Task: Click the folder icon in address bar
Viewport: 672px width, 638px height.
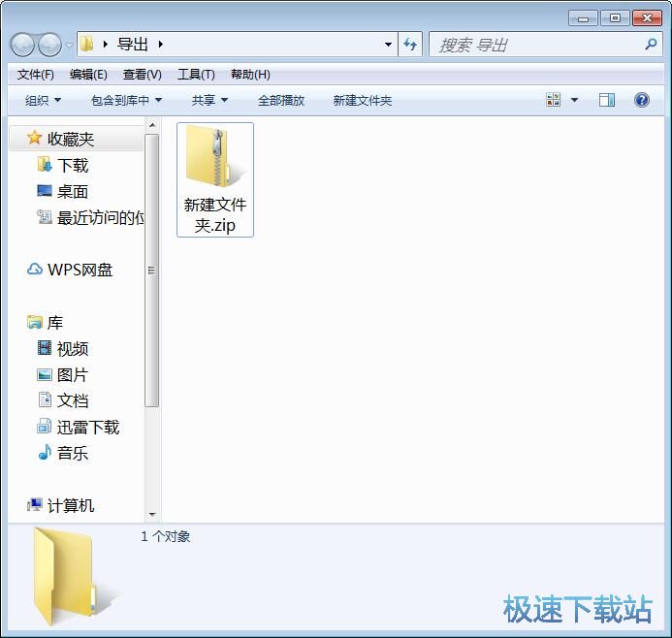Action: [x=87, y=44]
